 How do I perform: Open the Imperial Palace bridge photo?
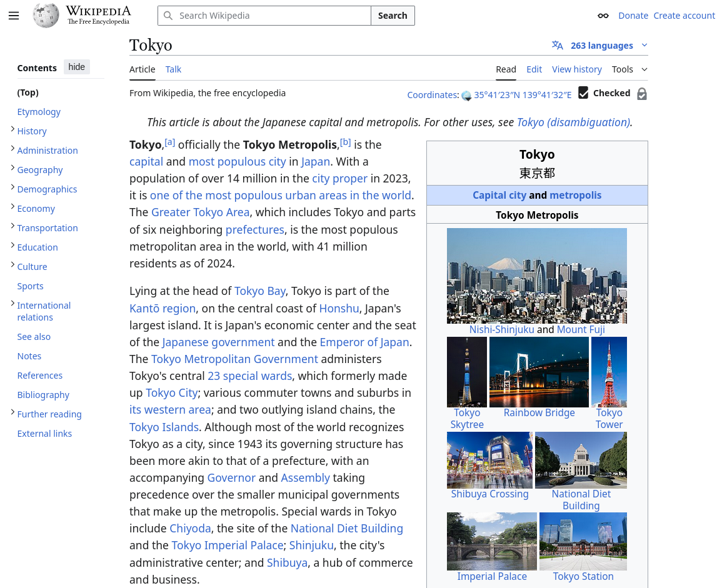tap(492, 541)
